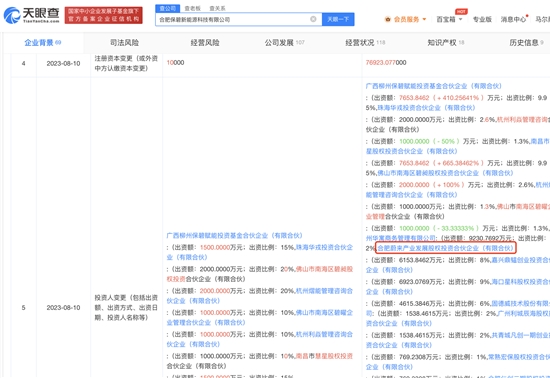Open 常熟宏保股权投资 company link
550x378 pixels.
point(519,357)
